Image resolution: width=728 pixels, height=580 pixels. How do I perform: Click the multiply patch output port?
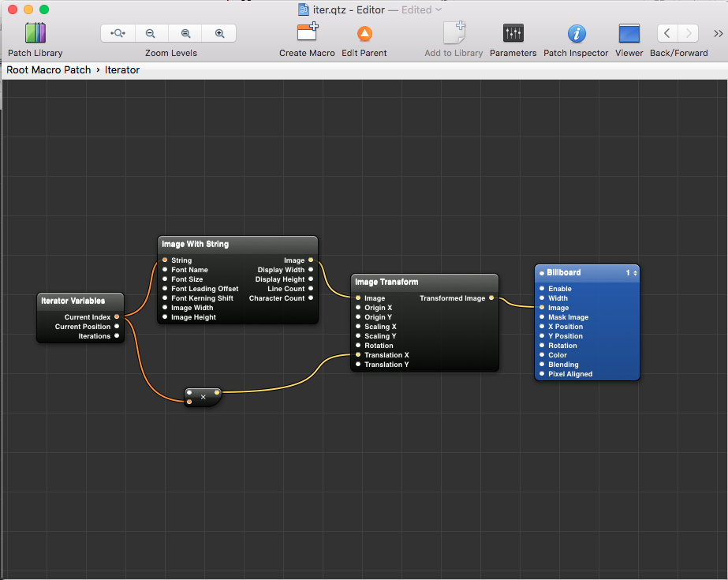tap(217, 393)
